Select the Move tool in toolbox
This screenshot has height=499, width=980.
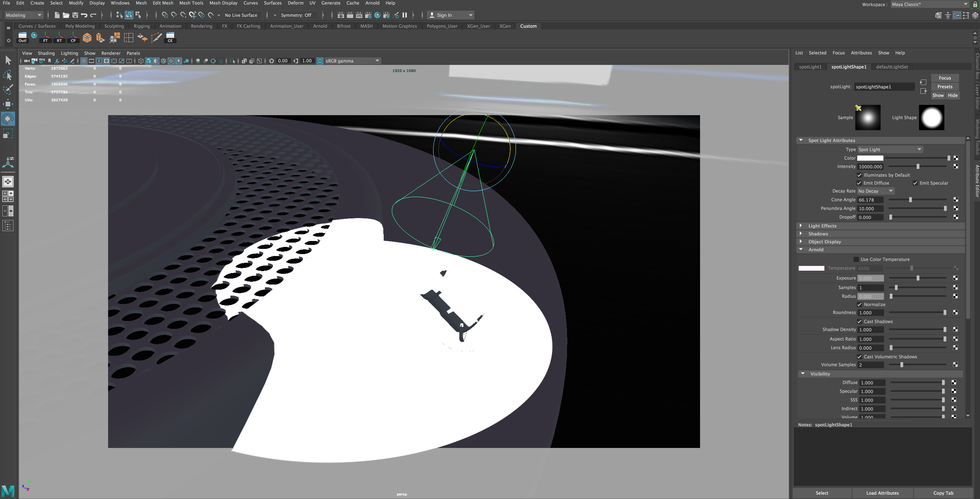coord(8,104)
